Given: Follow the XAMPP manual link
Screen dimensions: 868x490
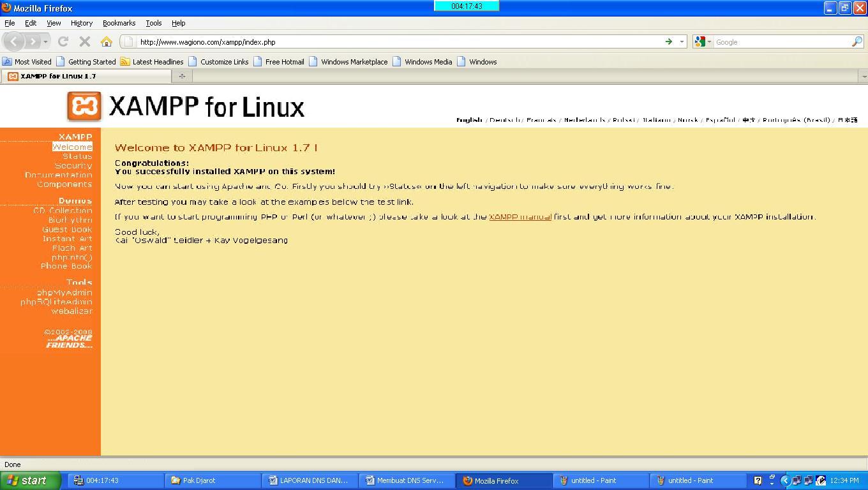Looking at the screenshot, I should (520, 217).
